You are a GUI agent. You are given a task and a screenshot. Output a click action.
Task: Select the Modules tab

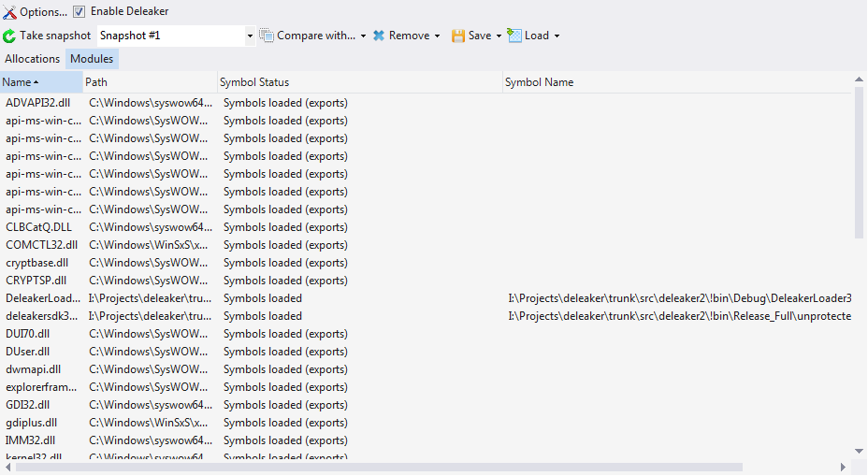coord(92,59)
